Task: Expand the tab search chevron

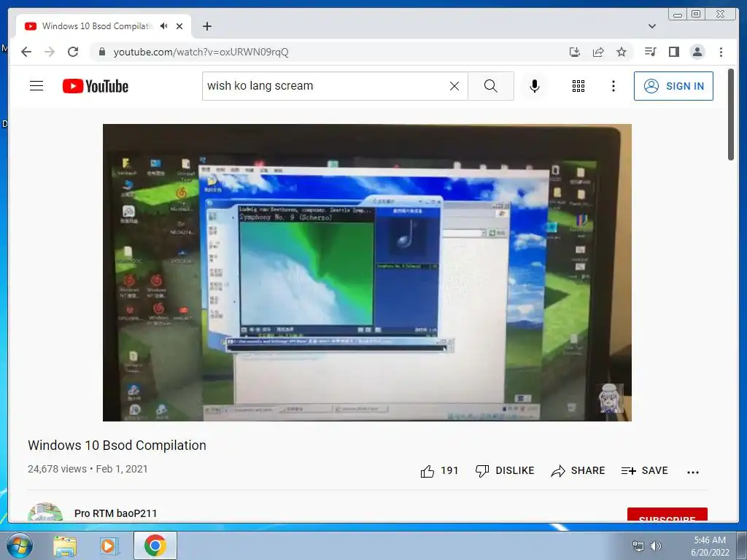Action: (x=652, y=26)
